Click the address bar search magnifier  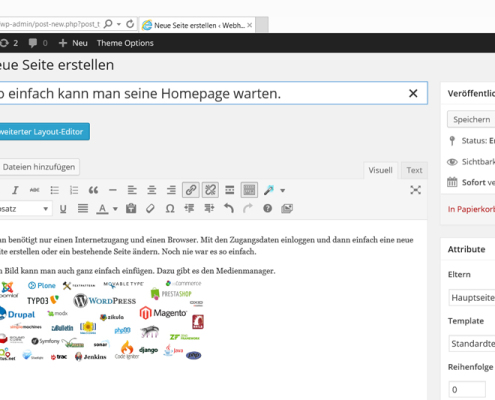tap(108, 24)
